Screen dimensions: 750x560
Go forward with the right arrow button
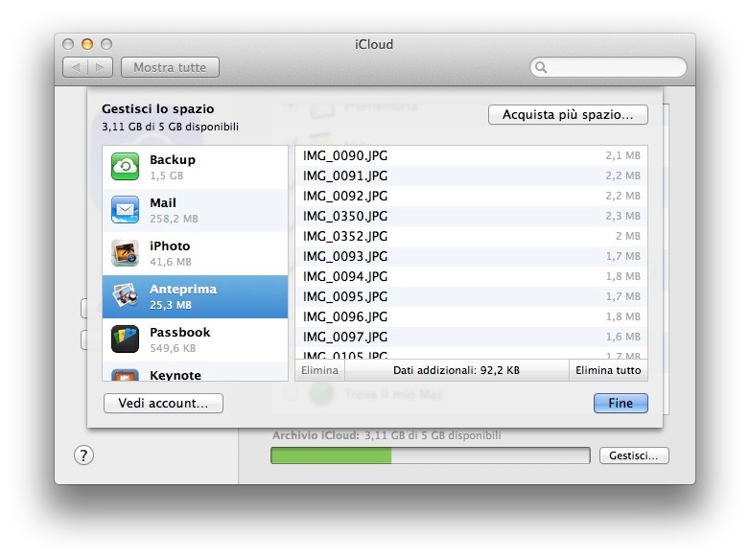[x=102, y=67]
